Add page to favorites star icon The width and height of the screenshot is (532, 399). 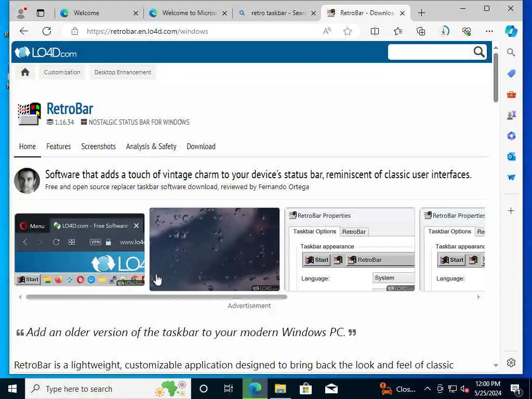pos(348,31)
